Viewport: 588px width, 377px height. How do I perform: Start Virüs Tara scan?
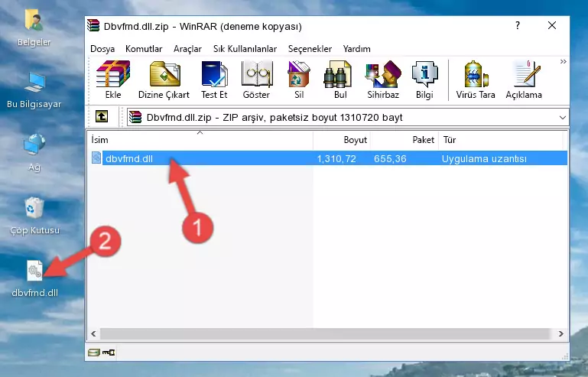point(476,80)
